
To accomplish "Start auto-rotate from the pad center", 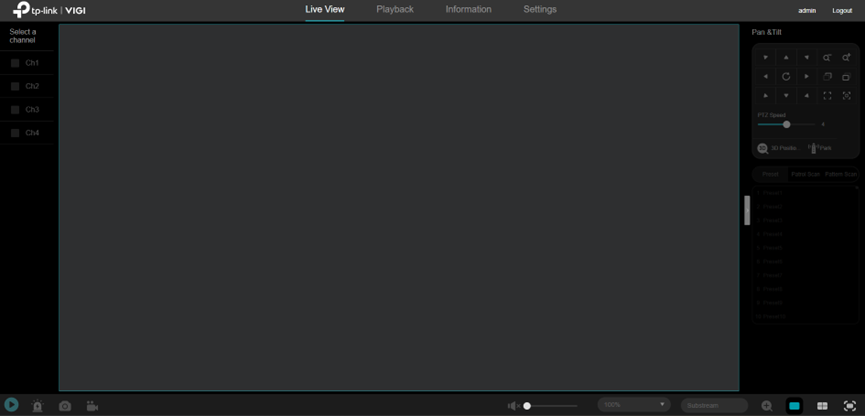I will pyautogui.click(x=786, y=77).
